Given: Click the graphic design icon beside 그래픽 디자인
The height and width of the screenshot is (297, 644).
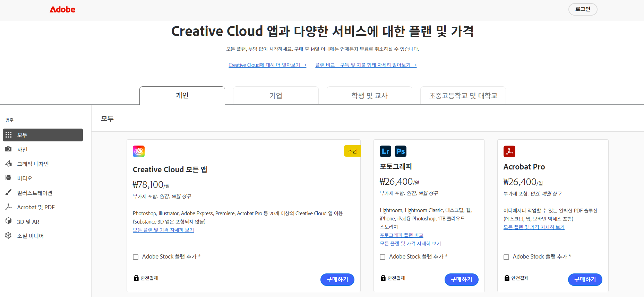Looking at the screenshot, I should pos(9,164).
